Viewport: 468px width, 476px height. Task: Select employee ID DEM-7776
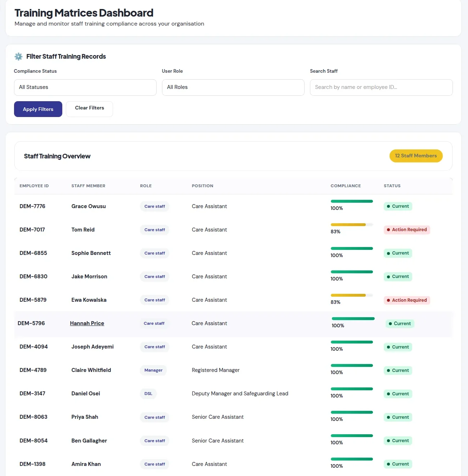32,206
